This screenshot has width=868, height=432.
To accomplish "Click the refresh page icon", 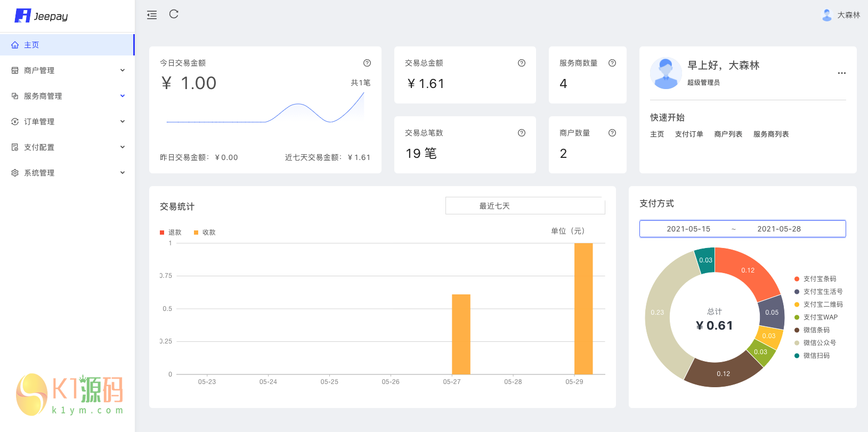I will click(x=174, y=14).
